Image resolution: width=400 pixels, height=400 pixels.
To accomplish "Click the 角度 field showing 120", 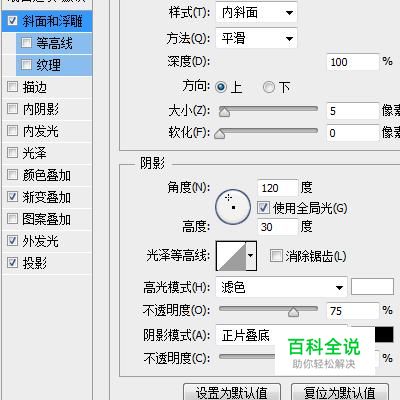I will click(278, 188).
